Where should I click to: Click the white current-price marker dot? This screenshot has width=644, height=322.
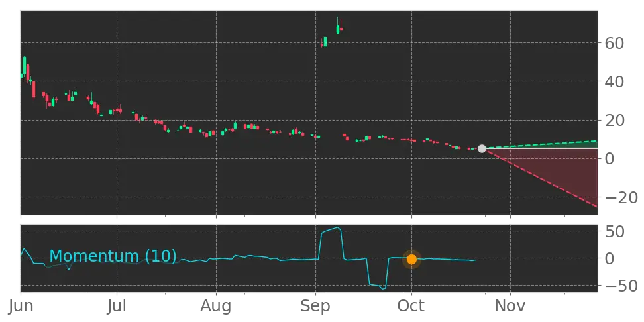[482, 148]
